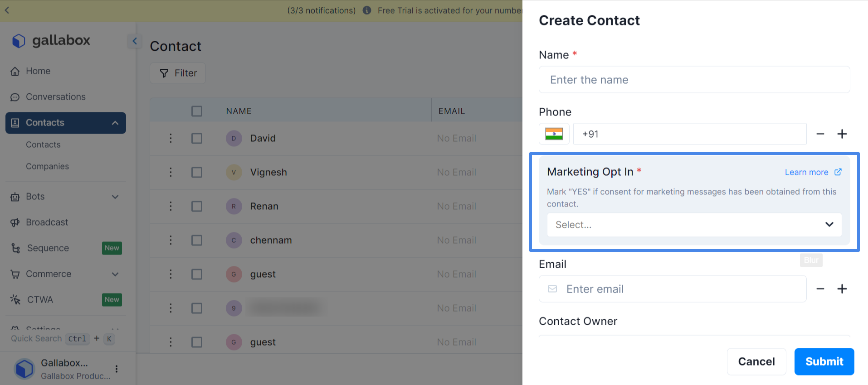Check the select-all header checkbox
This screenshot has width=868, height=385.
[x=197, y=111]
